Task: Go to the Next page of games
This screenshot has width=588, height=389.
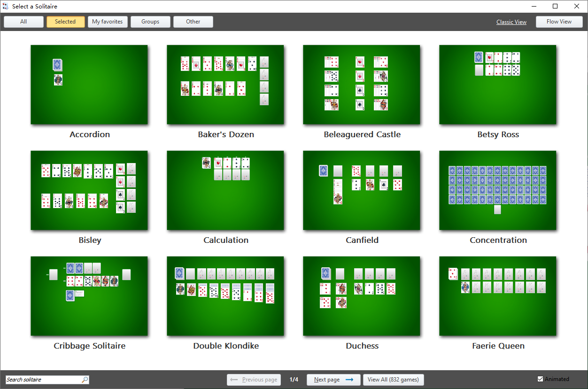Action: pos(333,380)
